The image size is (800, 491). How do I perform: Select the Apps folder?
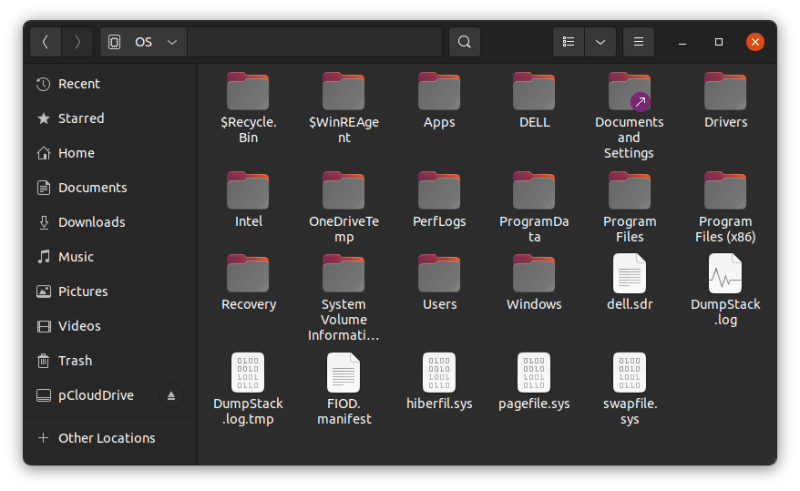[439, 101]
